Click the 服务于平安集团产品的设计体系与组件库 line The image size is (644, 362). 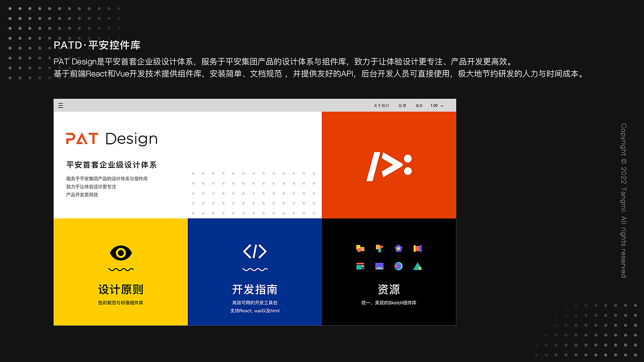(x=107, y=178)
